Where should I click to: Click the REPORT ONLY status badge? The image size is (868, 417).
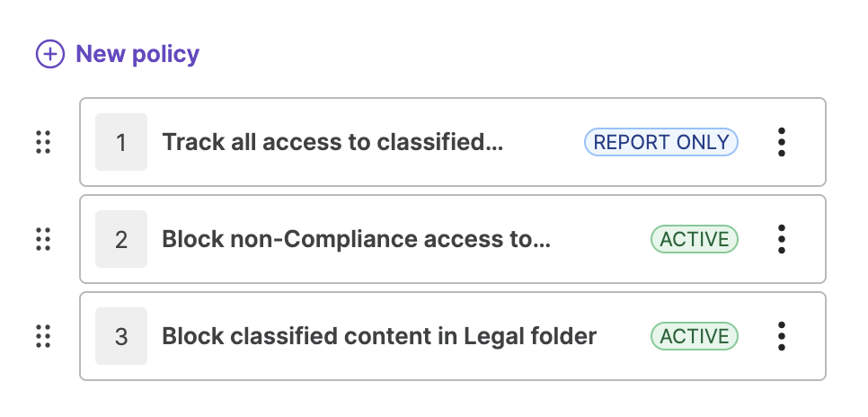[661, 142]
